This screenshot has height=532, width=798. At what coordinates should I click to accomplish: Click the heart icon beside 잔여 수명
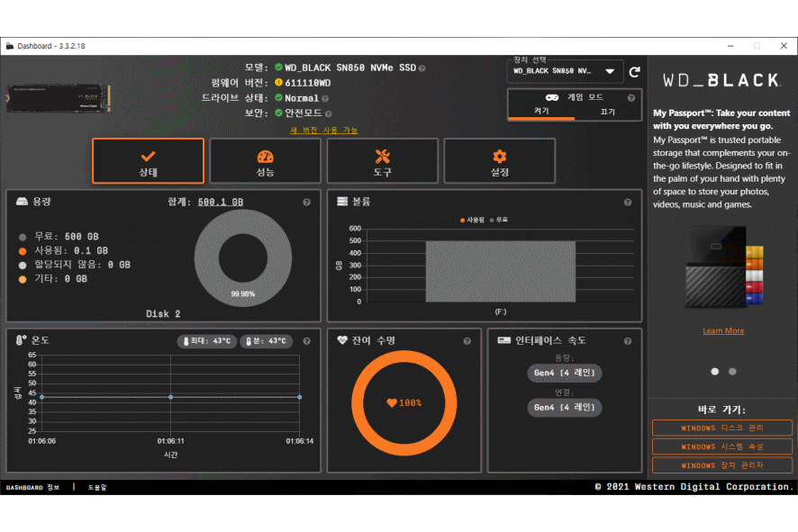(342, 340)
